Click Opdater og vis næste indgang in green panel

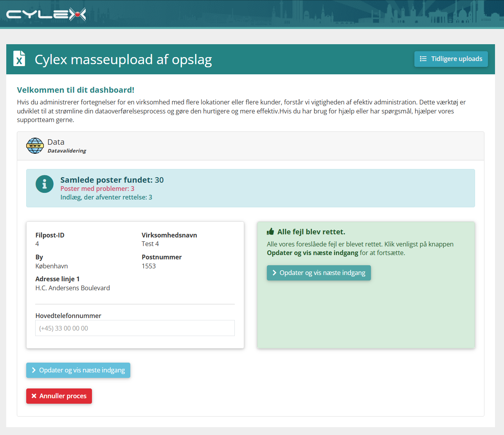click(x=319, y=273)
